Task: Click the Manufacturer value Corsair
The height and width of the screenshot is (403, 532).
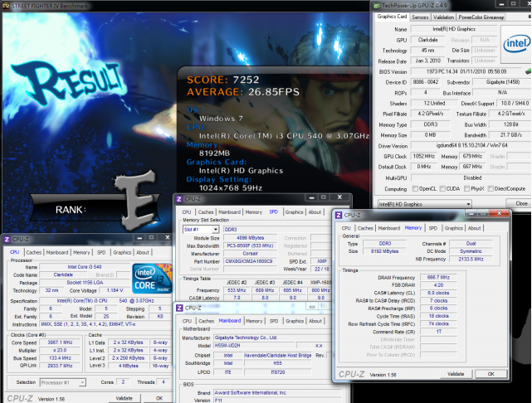Action: [250, 254]
